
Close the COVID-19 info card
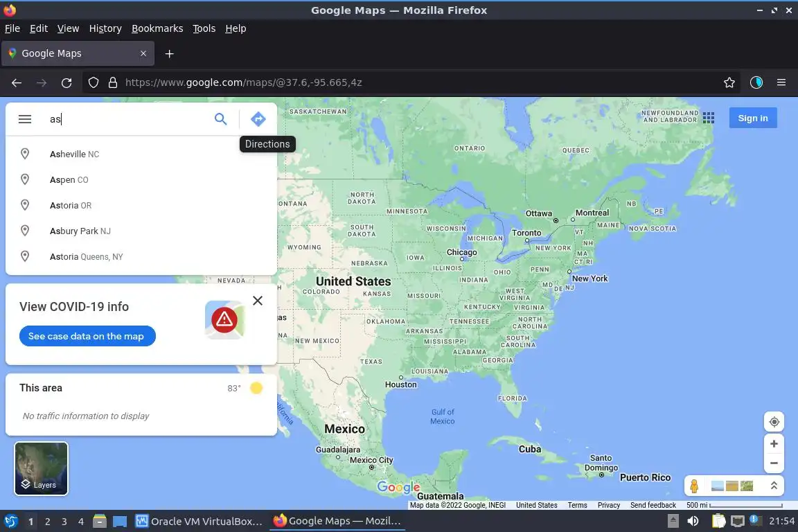(x=258, y=301)
